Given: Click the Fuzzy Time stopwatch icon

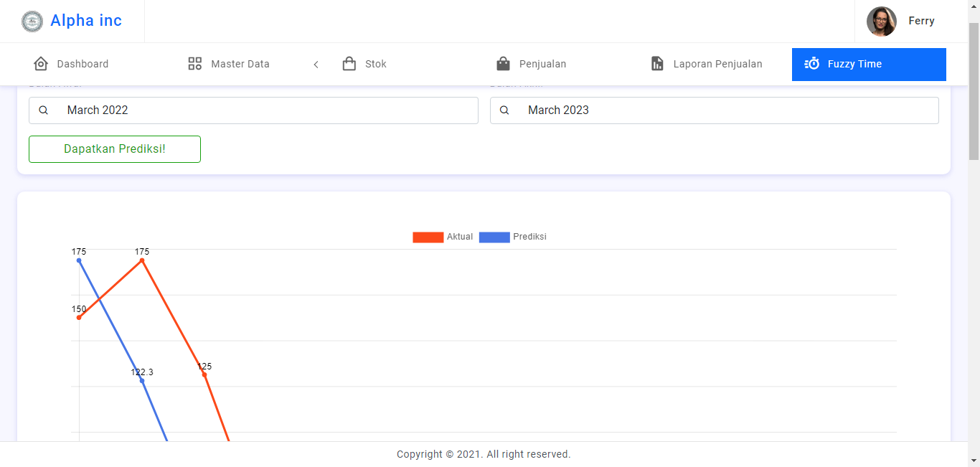Looking at the screenshot, I should click(x=812, y=64).
